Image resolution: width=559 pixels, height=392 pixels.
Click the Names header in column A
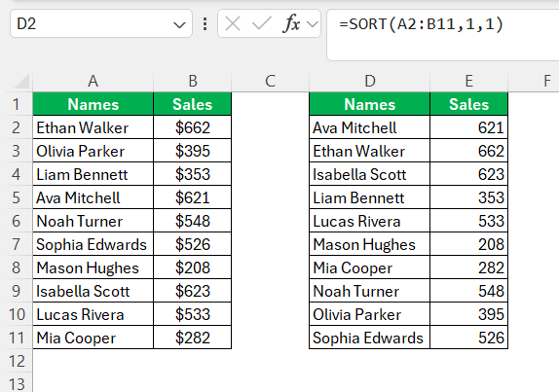(x=93, y=104)
